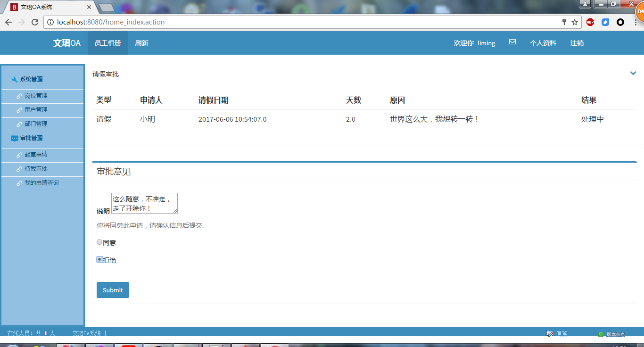Image resolution: width=644 pixels, height=347 pixels.
Task: Open 个人资料 in the header
Action: 543,43
